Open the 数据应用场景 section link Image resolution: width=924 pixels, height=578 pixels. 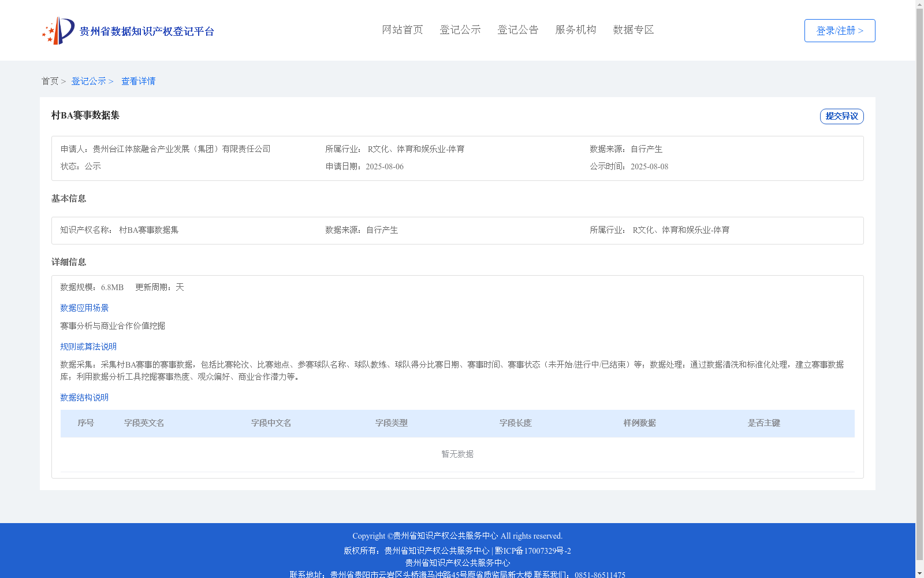click(84, 307)
